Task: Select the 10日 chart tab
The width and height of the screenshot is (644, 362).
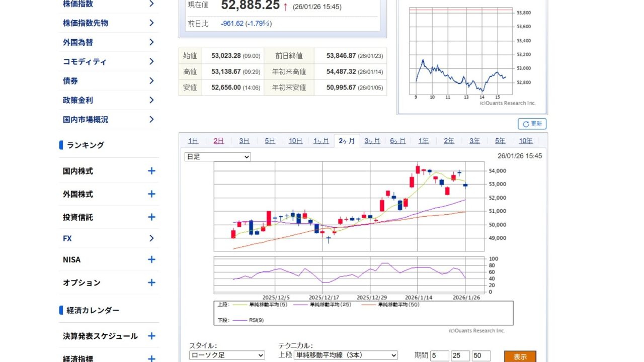Action: point(295,141)
